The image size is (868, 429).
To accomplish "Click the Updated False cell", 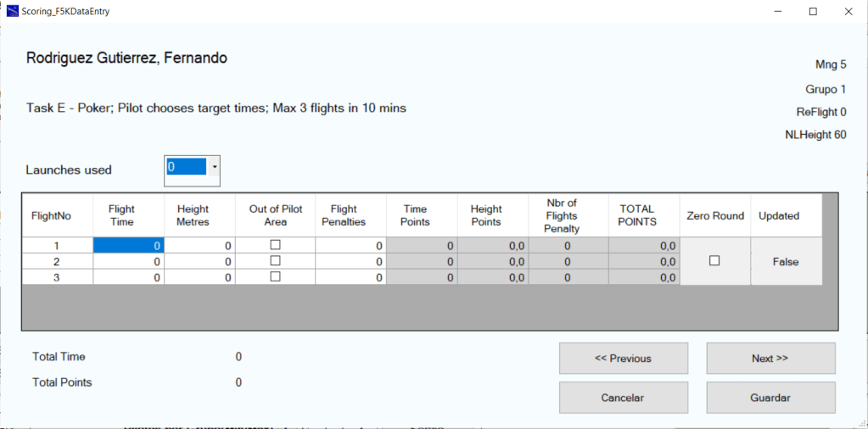I will click(x=786, y=262).
